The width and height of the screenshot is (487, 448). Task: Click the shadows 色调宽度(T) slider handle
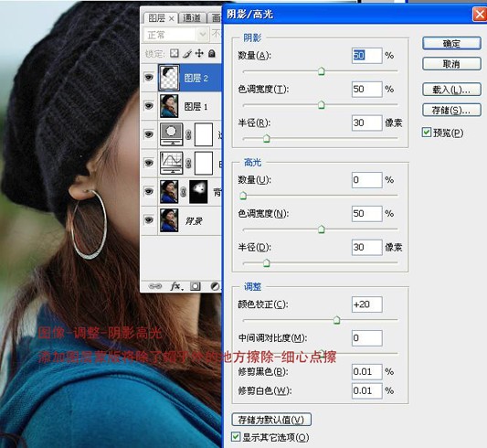pyautogui.click(x=322, y=105)
